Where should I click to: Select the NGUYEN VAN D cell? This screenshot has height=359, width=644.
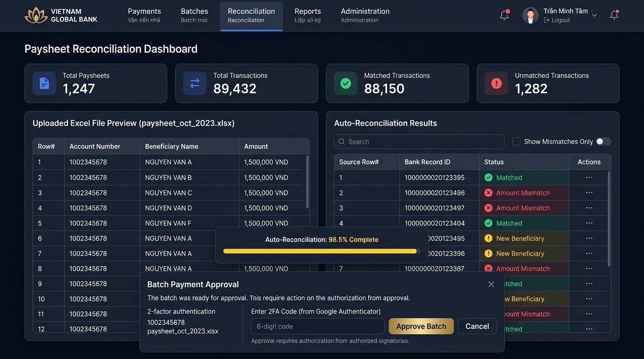[189, 208]
